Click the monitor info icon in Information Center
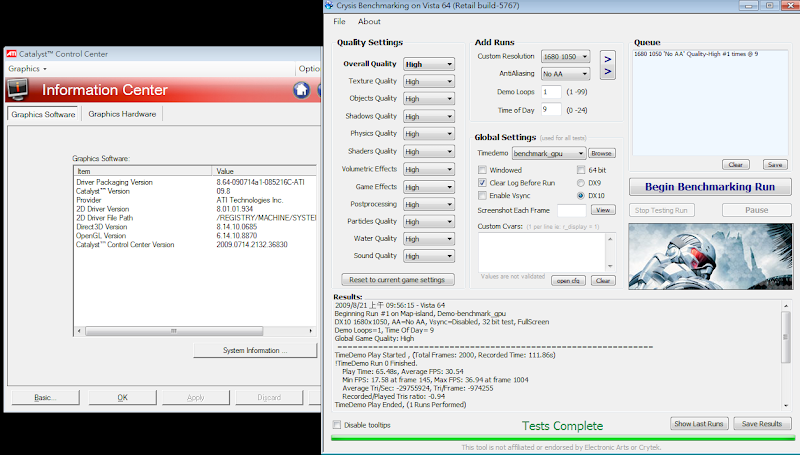This screenshot has height=455, width=800. click(x=18, y=90)
